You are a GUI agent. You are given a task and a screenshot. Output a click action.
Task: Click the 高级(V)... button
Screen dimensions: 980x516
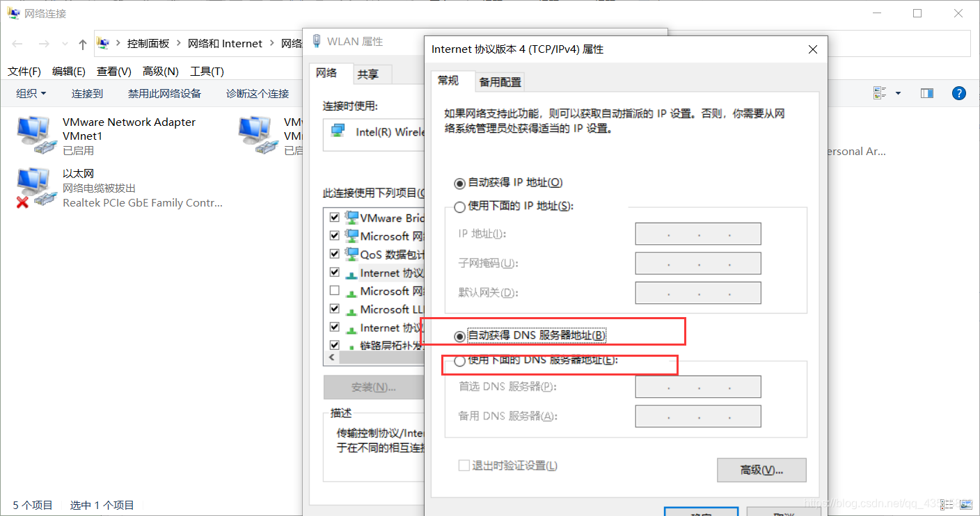(761, 470)
